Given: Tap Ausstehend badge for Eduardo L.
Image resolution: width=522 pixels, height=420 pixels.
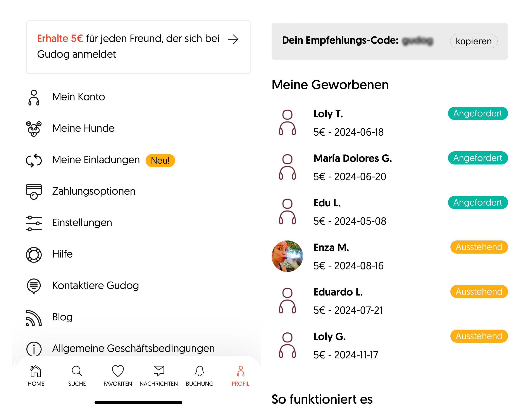Looking at the screenshot, I should [x=479, y=291].
